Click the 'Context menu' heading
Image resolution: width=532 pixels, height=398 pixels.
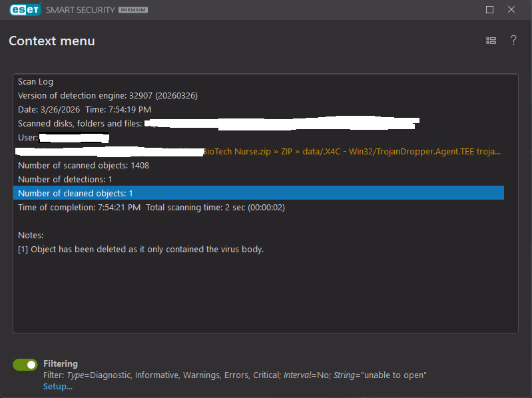pyautogui.click(x=52, y=41)
